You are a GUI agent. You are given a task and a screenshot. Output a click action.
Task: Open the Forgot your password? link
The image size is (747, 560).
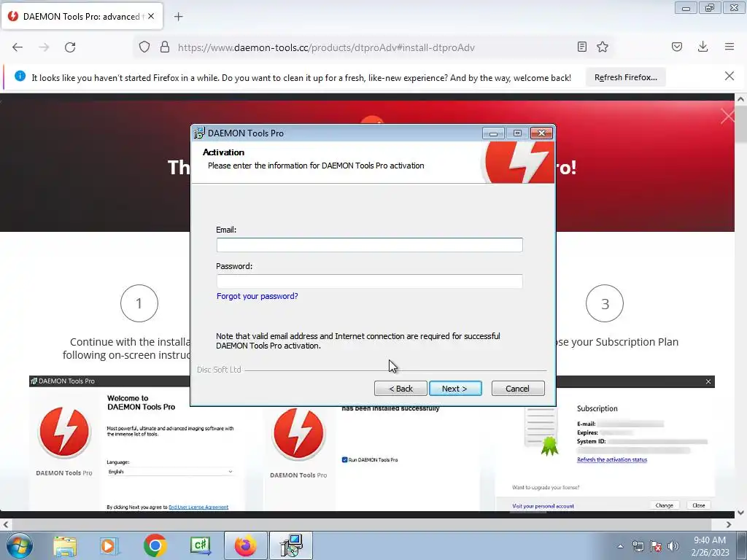pos(258,296)
